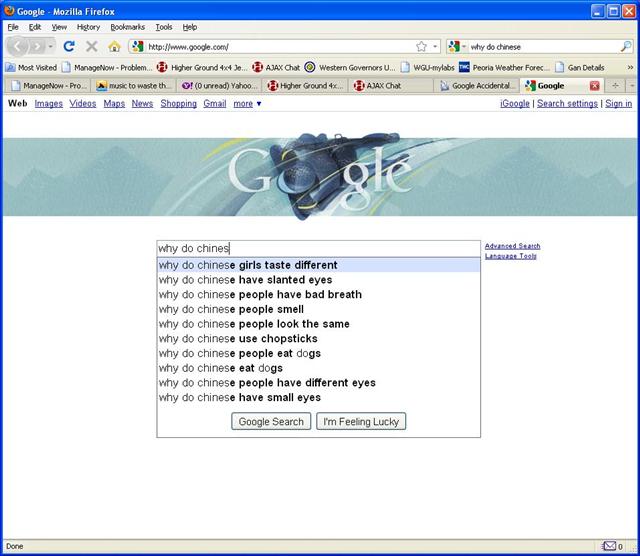The height and width of the screenshot is (556, 640).
Task: Close the active Google tab
Action: coord(594,86)
